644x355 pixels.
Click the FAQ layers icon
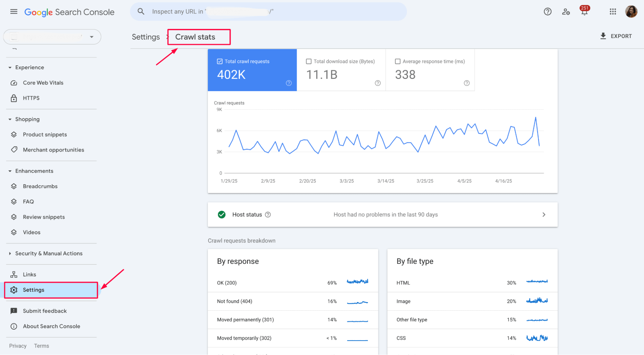[14, 202]
